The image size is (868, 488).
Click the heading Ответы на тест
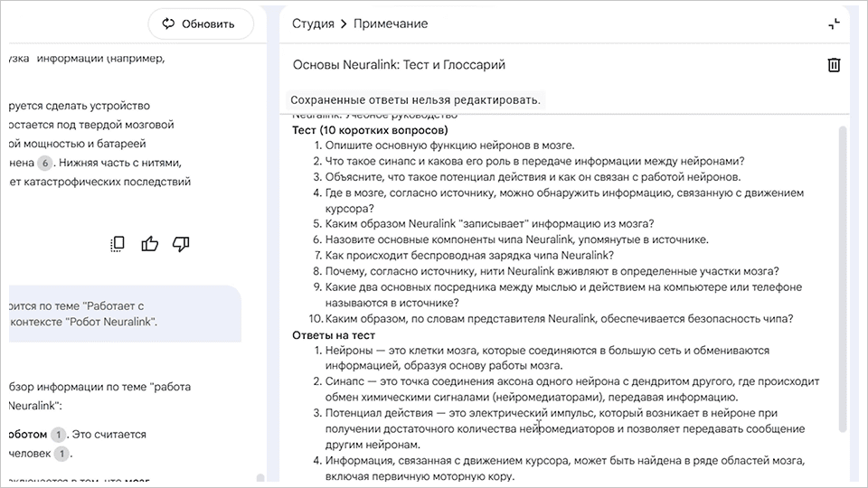coord(334,335)
